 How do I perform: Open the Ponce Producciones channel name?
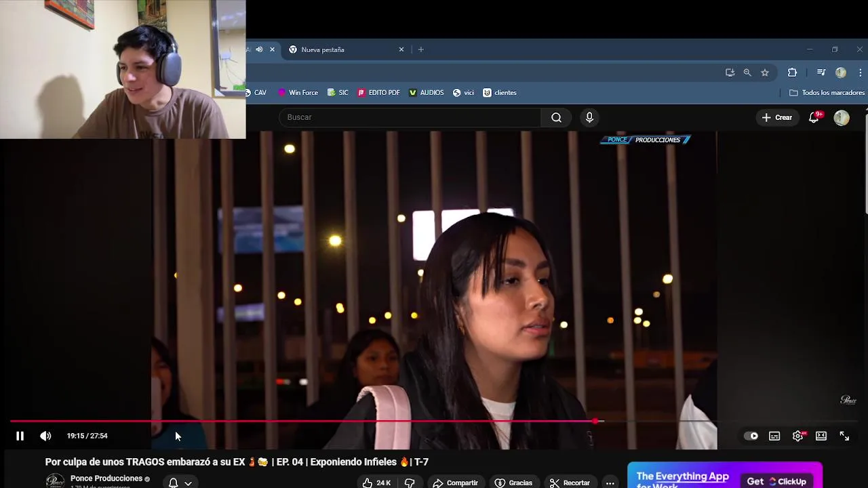(x=106, y=478)
